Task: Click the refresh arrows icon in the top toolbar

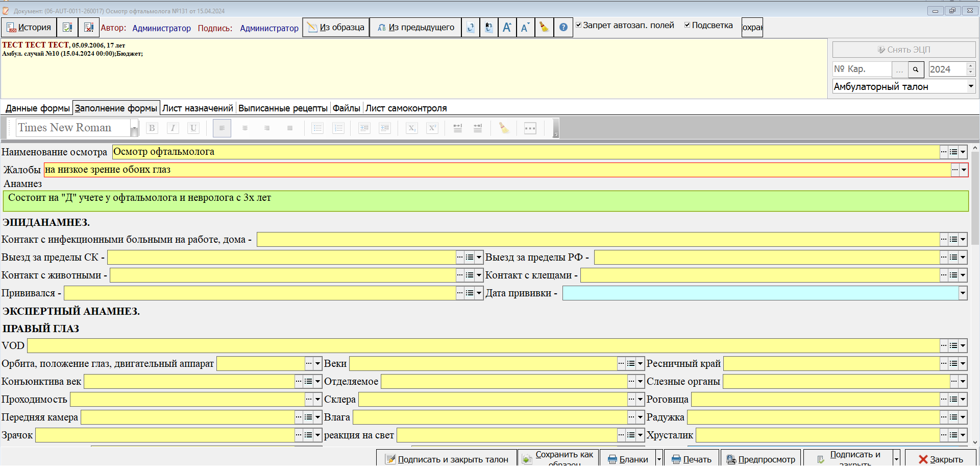Action: tap(471, 28)
